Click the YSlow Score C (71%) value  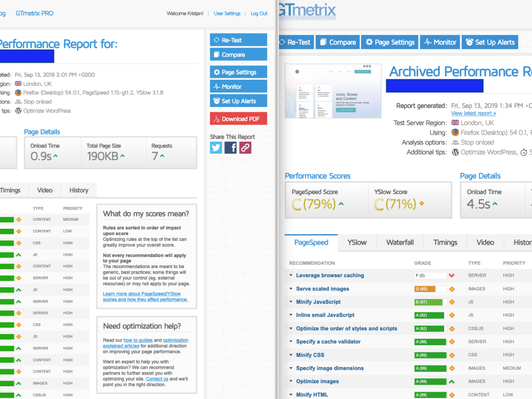click(x=395, y=204)
